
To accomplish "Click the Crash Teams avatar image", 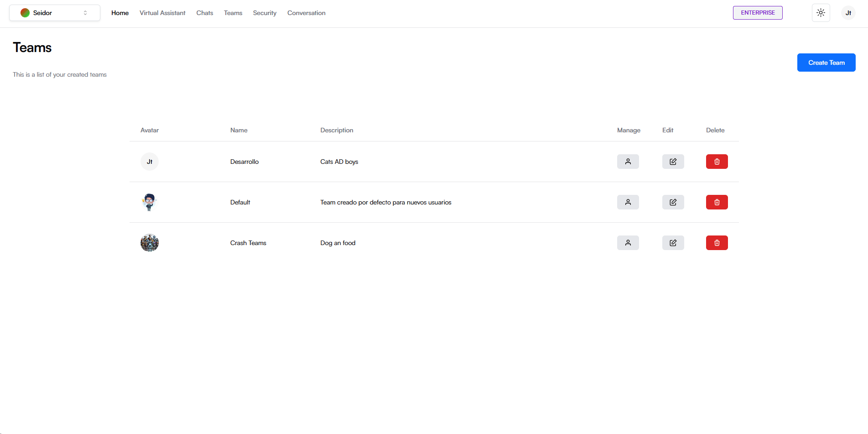I will (149, 243).
